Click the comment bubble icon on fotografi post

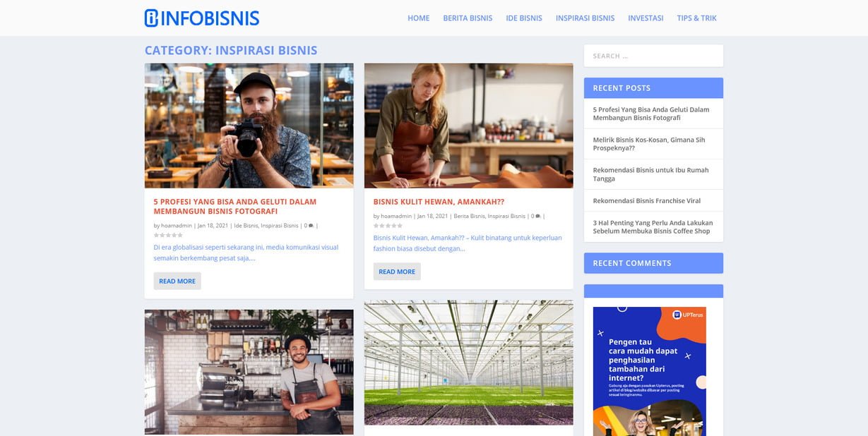point(311,226)
